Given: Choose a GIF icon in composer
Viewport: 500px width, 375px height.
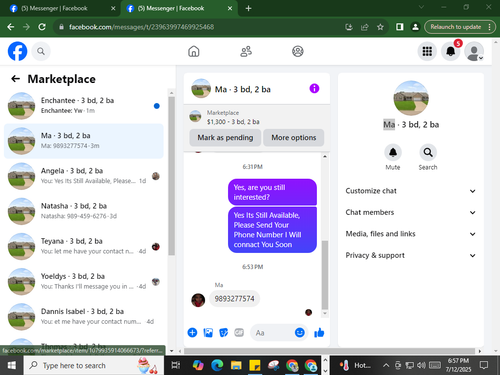Looking at the screenshot, I should (x=239, y=332).
